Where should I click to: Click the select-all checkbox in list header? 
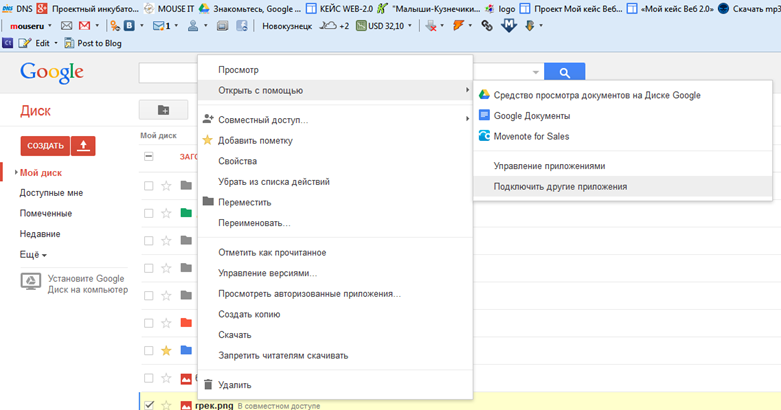tap(148, 156)
